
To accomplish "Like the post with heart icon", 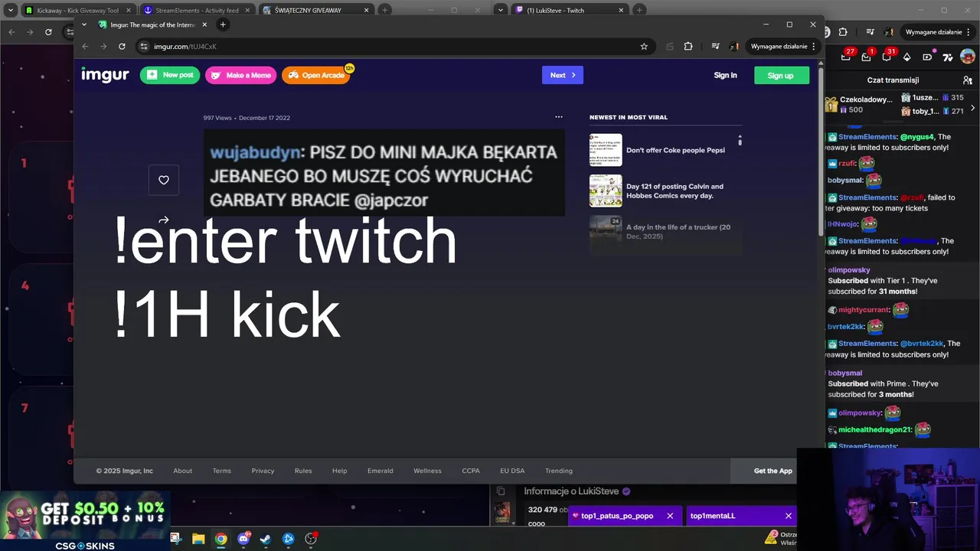I will pyautogui.click(x=164, y=180).
